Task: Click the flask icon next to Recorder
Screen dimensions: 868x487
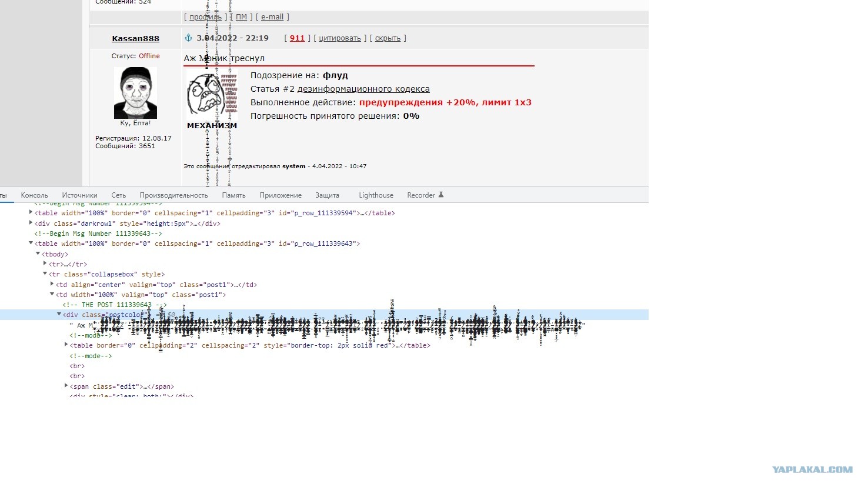Action: point(441,195)
